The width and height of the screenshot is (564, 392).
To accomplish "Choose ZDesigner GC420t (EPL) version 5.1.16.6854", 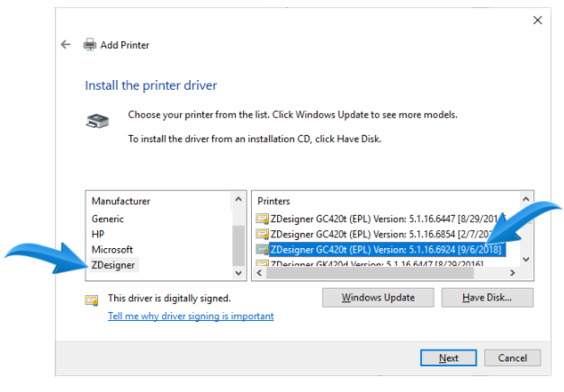I will [380, 234].
